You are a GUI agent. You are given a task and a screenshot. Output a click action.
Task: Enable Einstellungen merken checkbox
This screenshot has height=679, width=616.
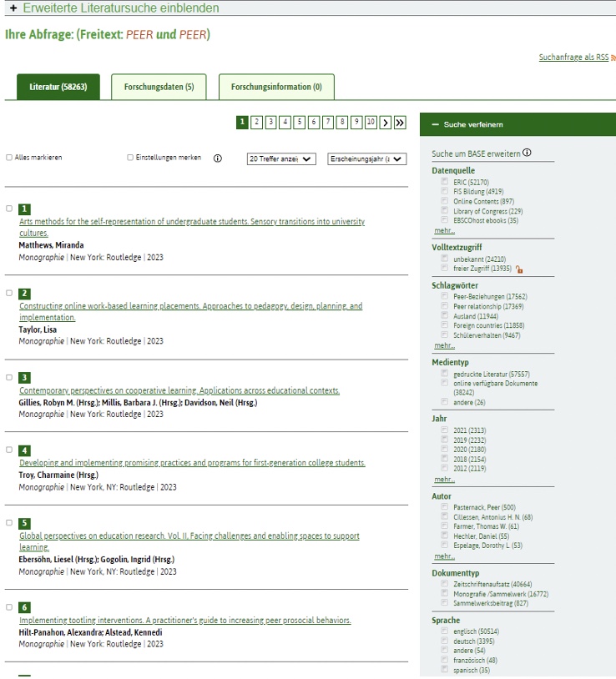(x=130, y=158)
